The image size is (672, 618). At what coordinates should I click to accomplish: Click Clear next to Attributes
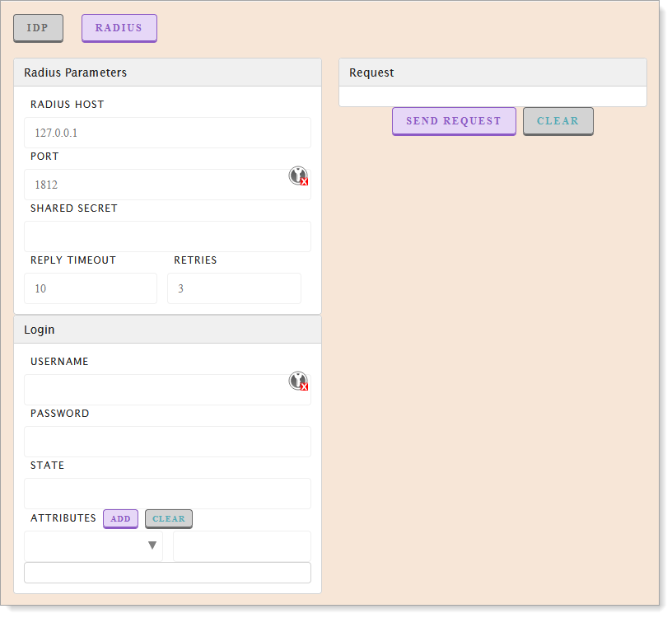(x=168, y=518)
